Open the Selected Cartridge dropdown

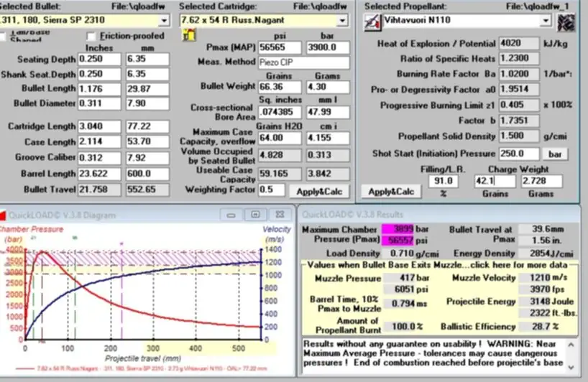click(342, 21)
